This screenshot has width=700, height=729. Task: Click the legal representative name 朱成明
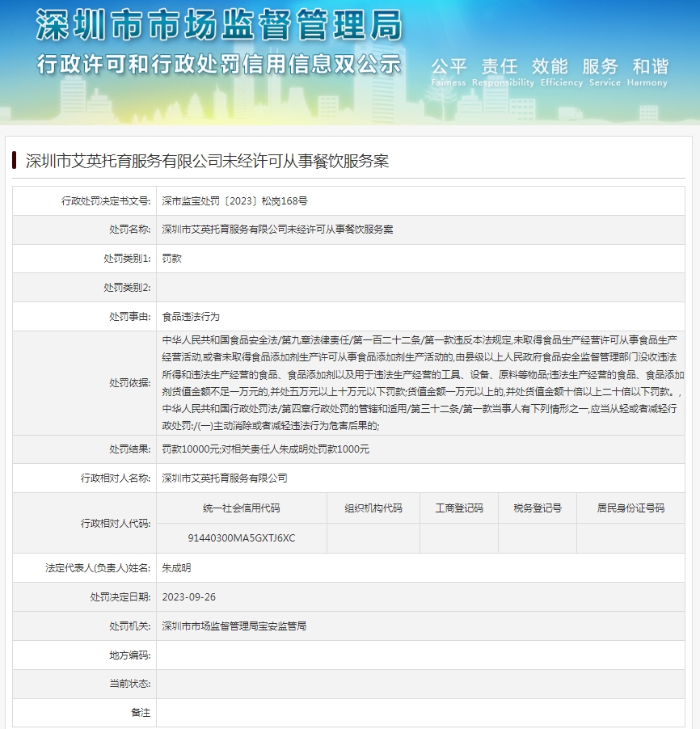[x=177, y=567]
